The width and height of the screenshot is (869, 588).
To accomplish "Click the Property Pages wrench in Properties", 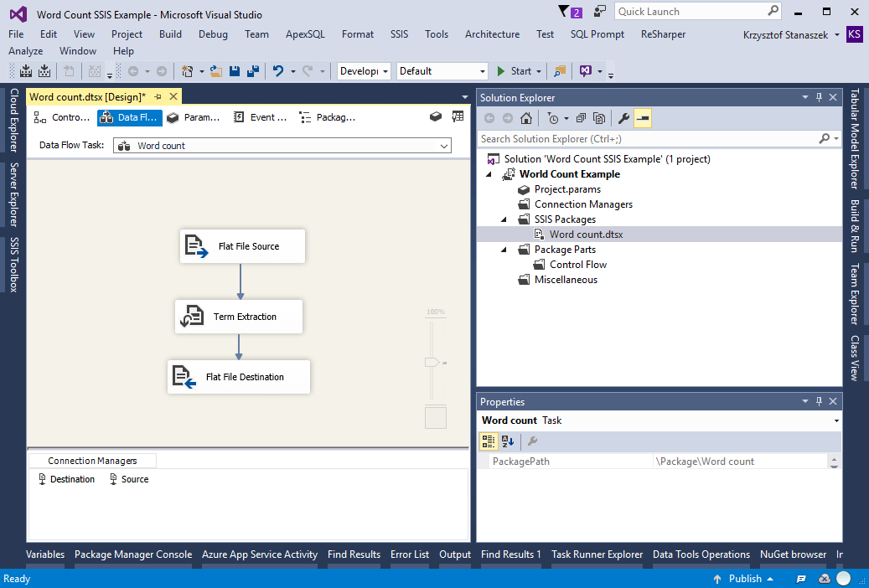I will click(x=532, y=441).
